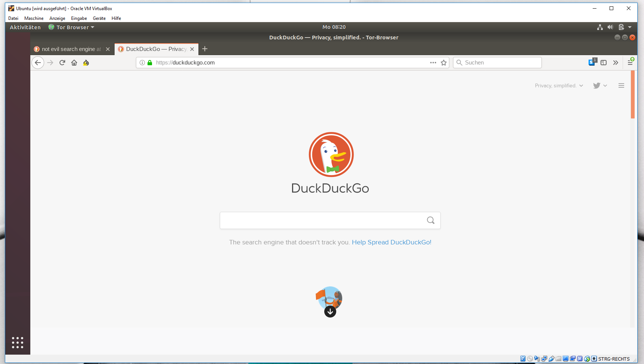Click the audio icon in VirtualBox status bar

click(537, 359)
